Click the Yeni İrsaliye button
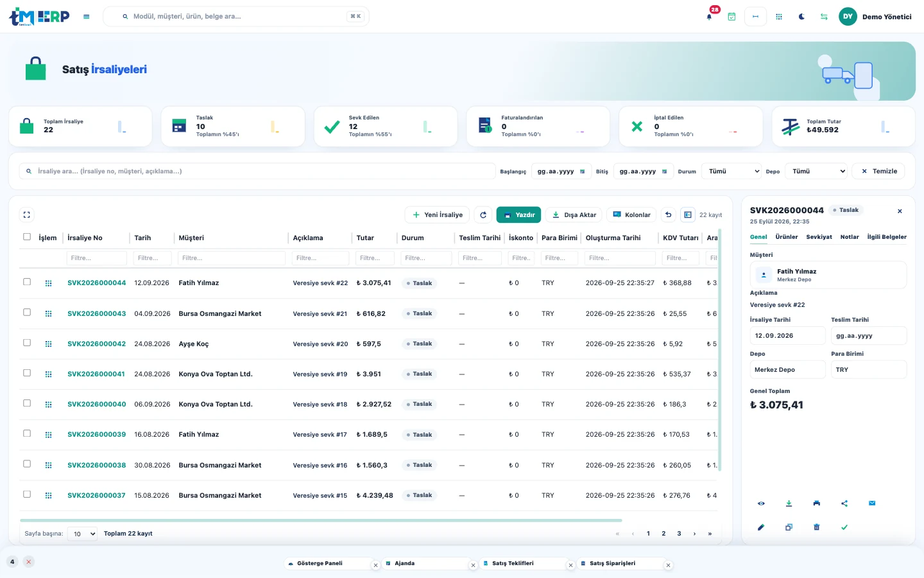Image resolution: width=924 pixels, height=578 pixels. click(x=438, y=215)
